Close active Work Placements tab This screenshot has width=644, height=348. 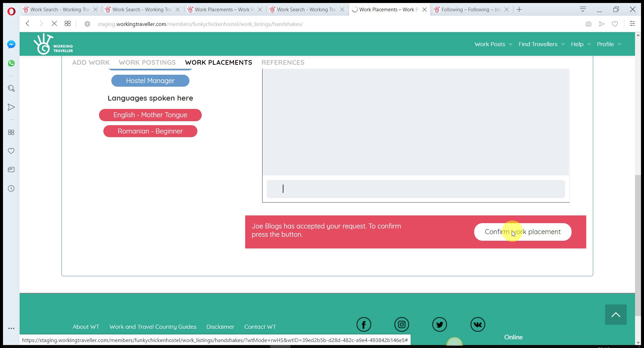point(424,10)
